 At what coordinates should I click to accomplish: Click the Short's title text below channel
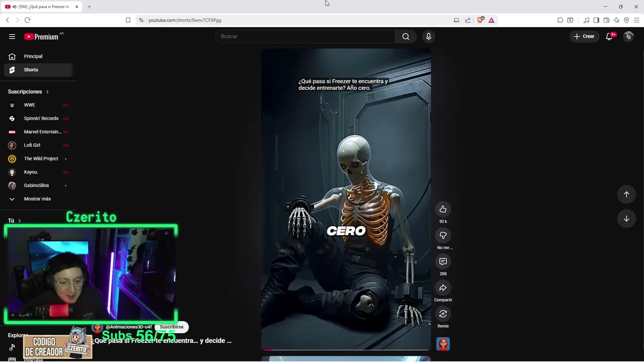pos(162,340)
